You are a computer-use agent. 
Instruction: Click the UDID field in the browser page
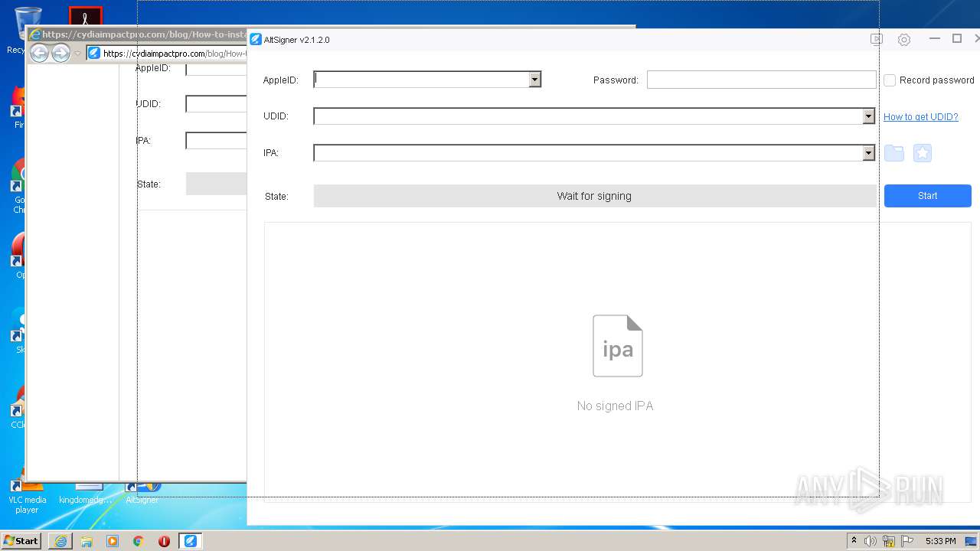[x=216, y=104]
